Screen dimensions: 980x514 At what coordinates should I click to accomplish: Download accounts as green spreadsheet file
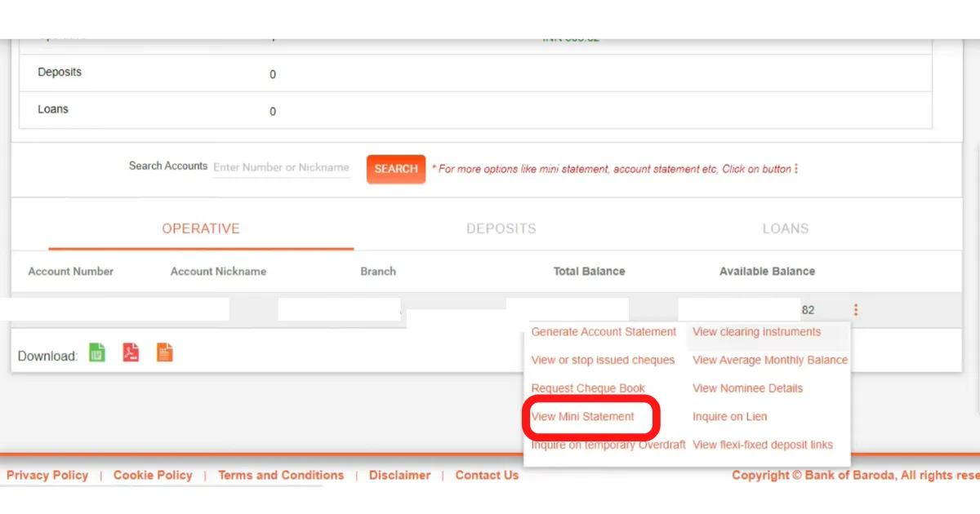pos(97,352)
